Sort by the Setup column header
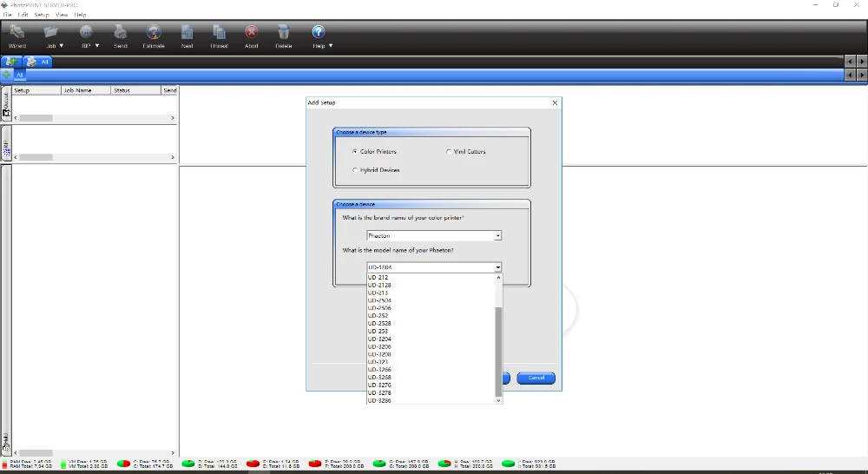This screenshot has height=474, width=868. click(x=36, y=89)
